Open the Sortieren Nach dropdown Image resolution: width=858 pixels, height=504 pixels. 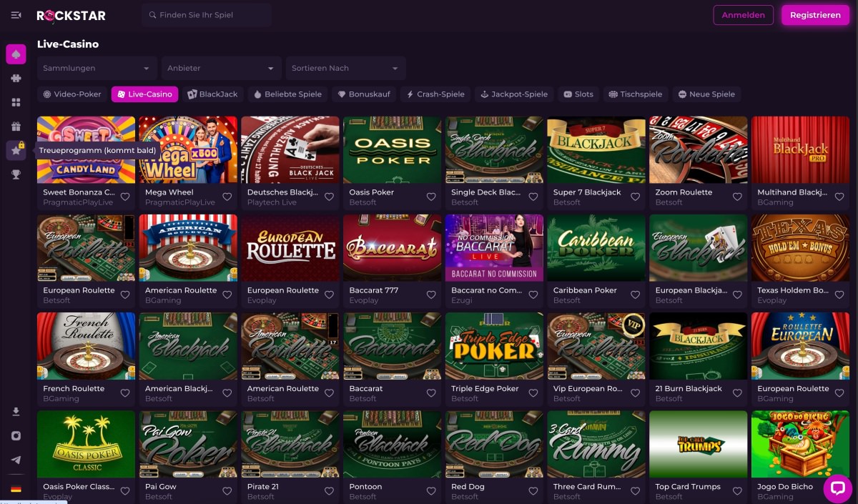[x=345, y=69]
